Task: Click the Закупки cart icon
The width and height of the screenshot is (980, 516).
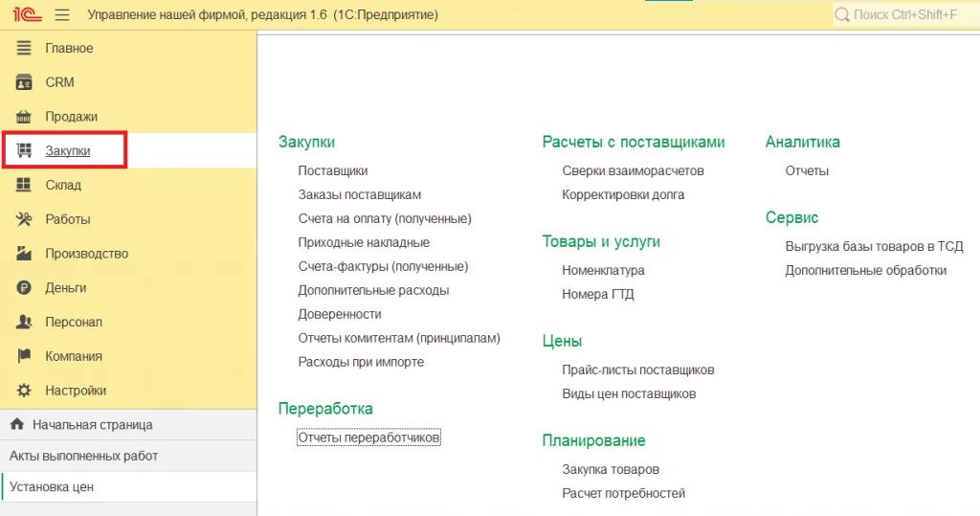Action: [24, 150]
